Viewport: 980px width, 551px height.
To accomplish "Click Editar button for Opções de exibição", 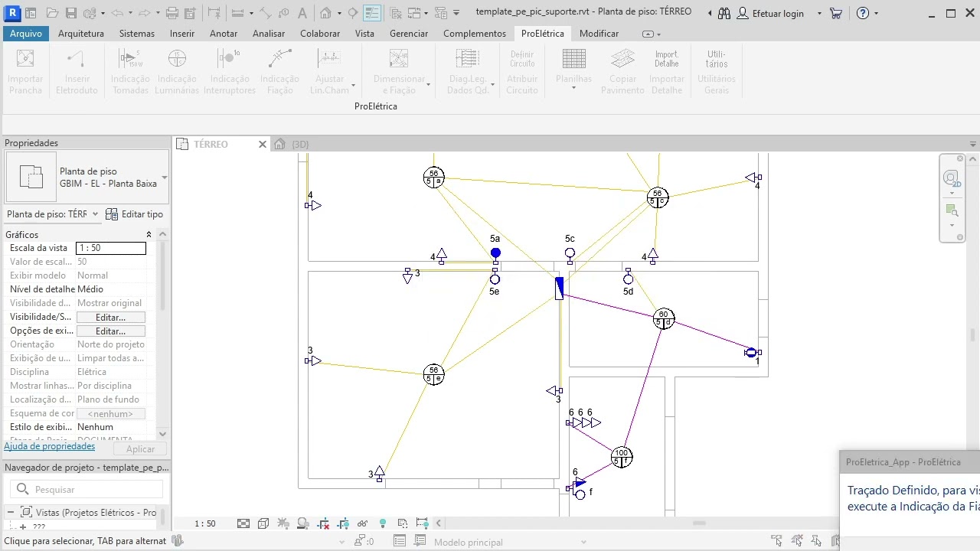I will 110,331.
